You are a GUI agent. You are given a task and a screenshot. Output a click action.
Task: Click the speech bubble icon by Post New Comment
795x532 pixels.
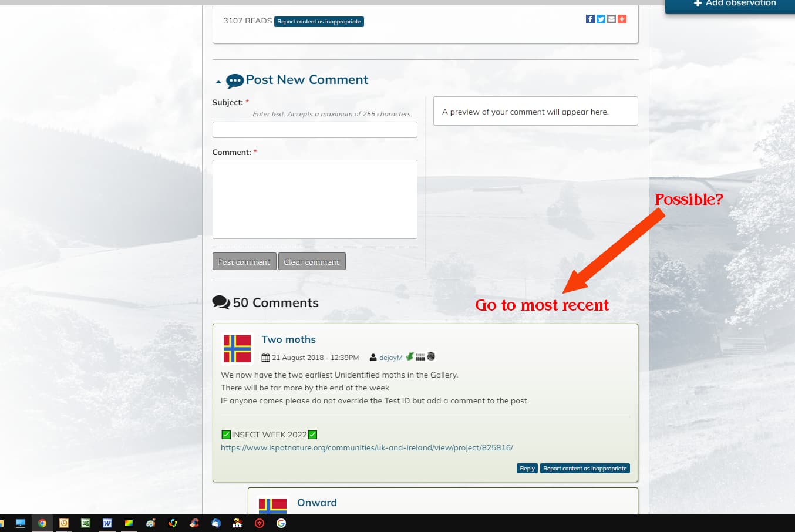pyautogui.click(x=235, y=81)
